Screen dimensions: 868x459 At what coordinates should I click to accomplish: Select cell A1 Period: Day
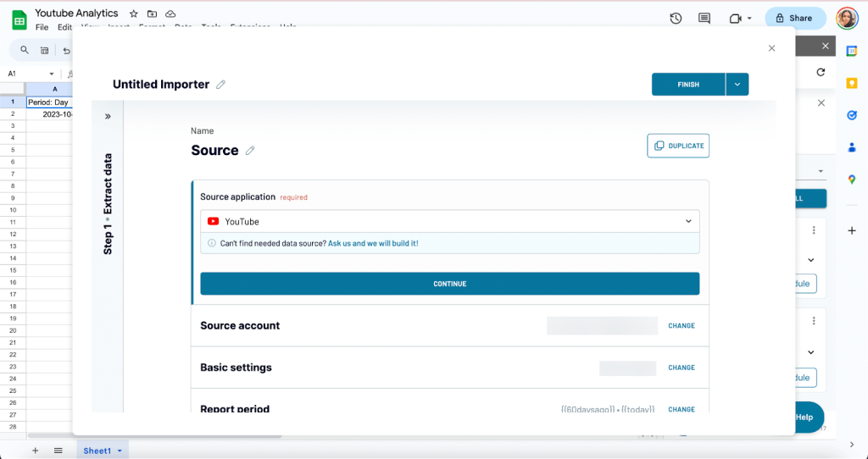[49, 102]
